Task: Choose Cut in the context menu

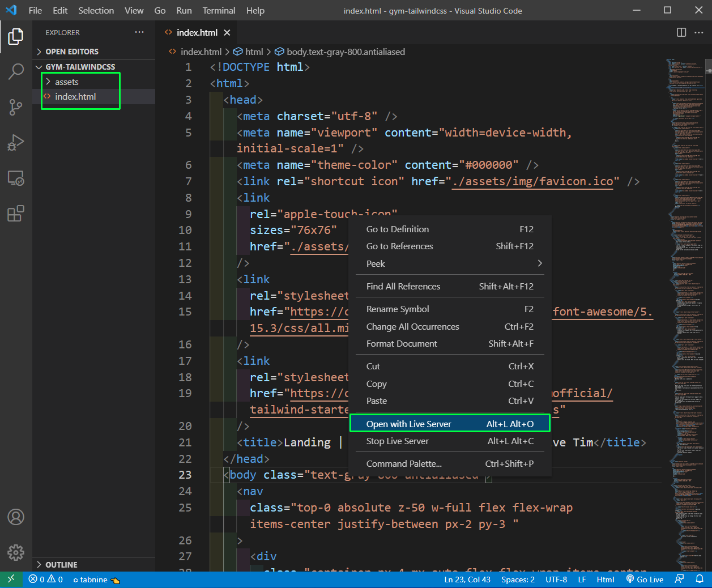Action: click(x=450, y=367)
